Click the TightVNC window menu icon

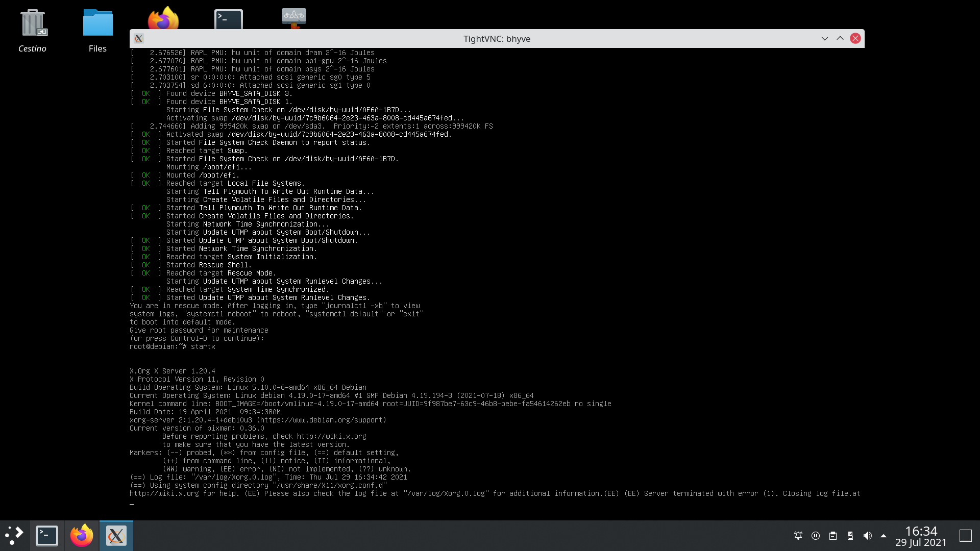coord(139,39)
